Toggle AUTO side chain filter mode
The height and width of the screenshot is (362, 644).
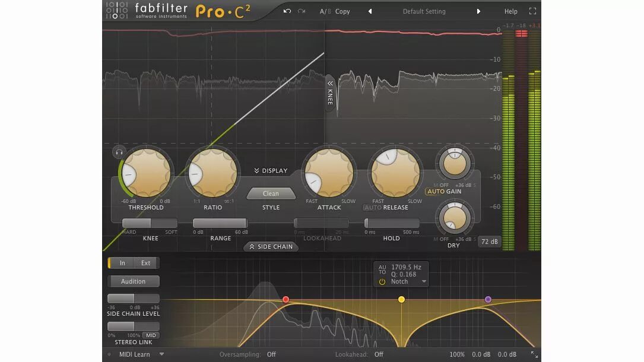382,269
